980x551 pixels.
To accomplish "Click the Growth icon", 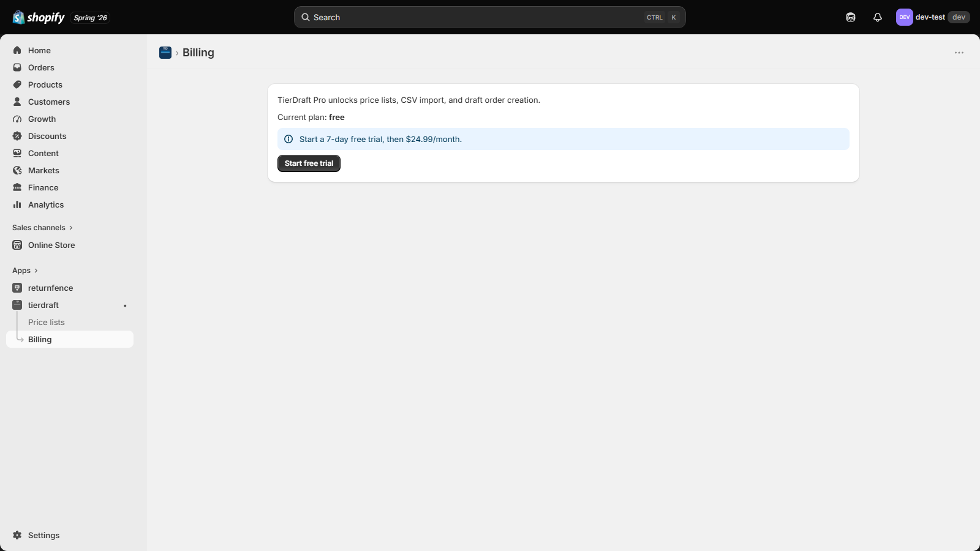I will [17, 119].
